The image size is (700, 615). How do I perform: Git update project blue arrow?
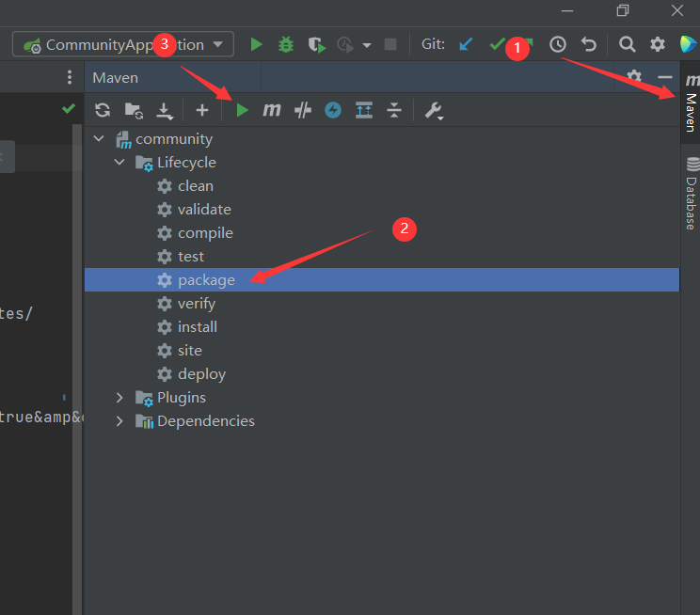coord(466,44)
